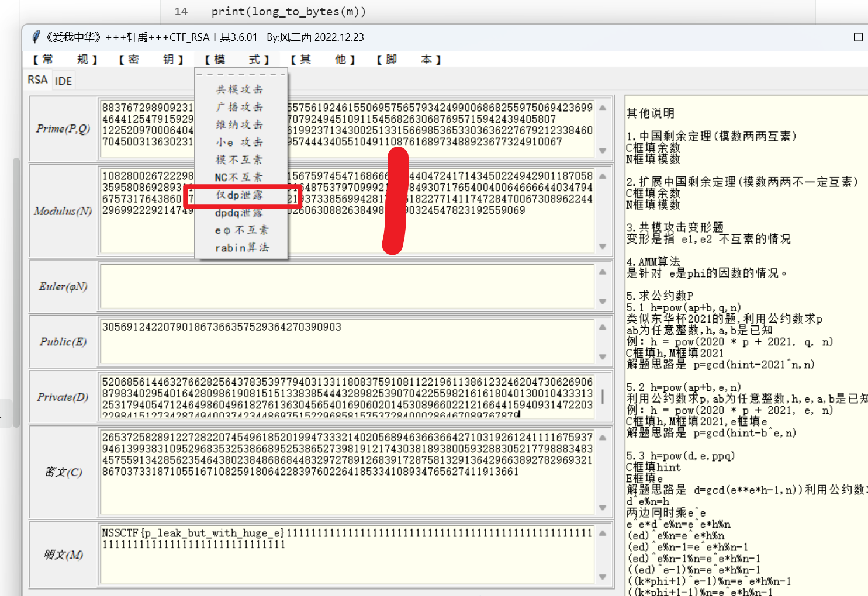The image size is (868, 596).
Task: Click the 密文(C) label button
Action: click(x=63, y=472)
